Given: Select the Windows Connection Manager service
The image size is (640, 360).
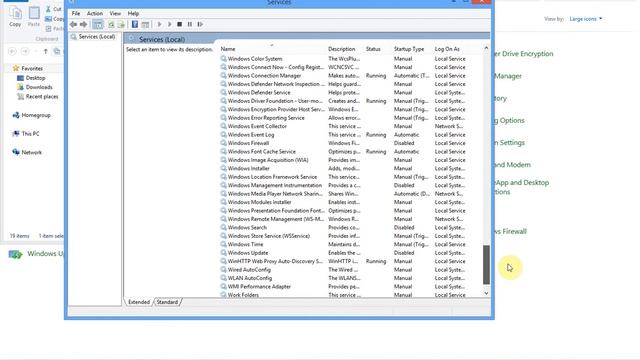Looking at the screenshot, I should point(264,76).
